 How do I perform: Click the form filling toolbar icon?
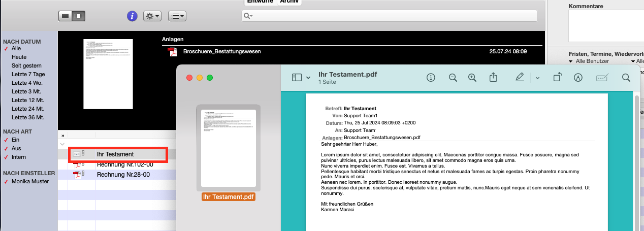pyautogui.click(x=602, y=78)
